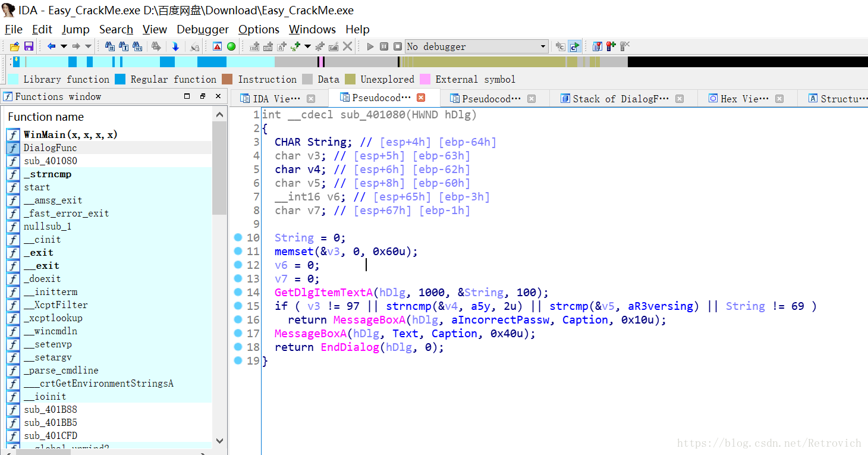Open the Debugger menu
868x455 pixels.
(x=203, y=29)
